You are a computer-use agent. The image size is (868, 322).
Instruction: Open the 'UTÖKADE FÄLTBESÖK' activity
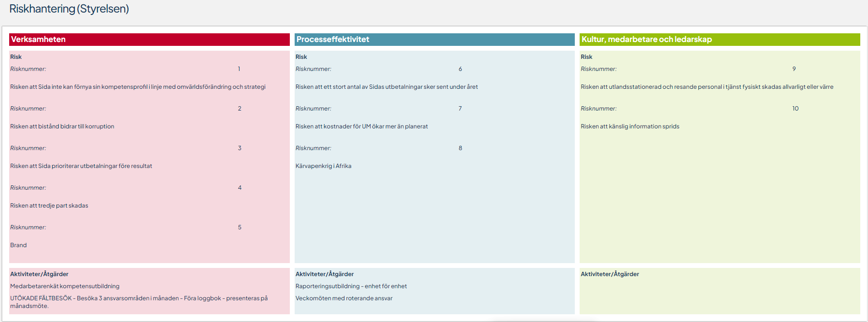(x=139, y=302)
